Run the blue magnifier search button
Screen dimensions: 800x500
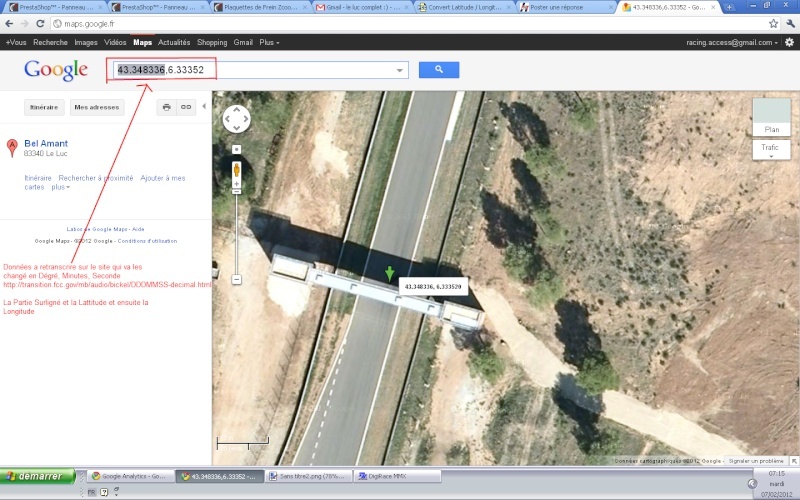click(x=439, y=69)
